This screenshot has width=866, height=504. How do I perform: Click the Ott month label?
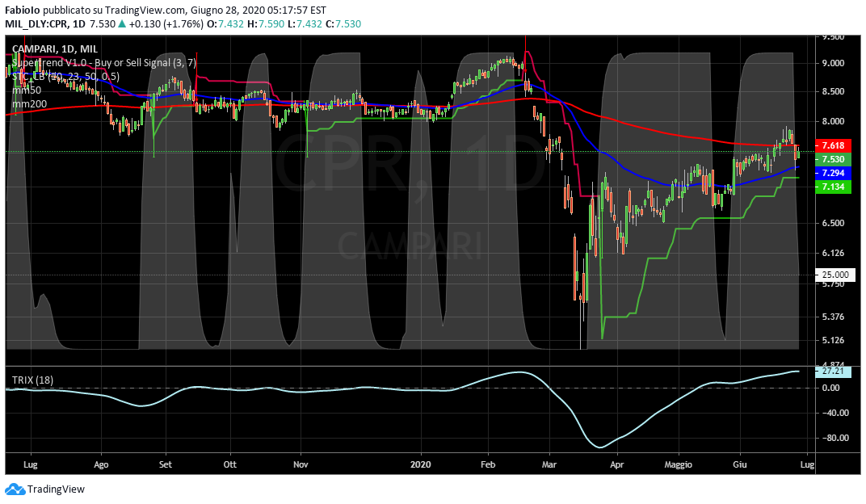[x=229, y=464]
